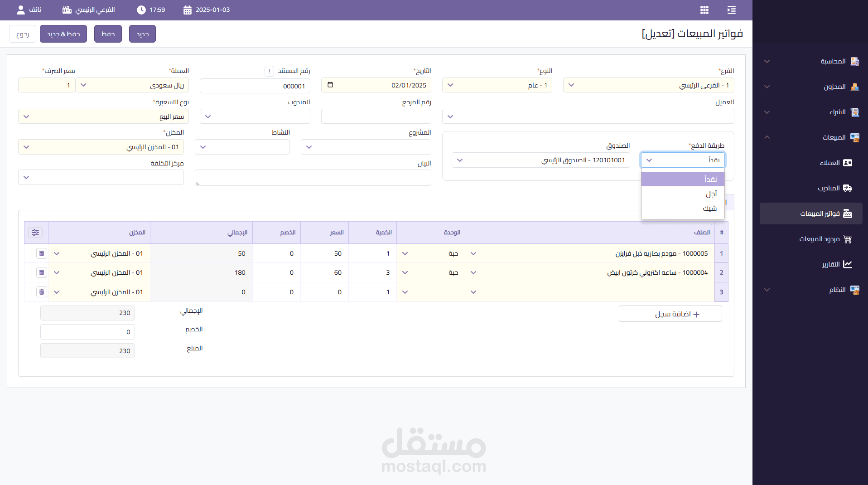Open the المندوب dropdown

click(x=255, y=116)
